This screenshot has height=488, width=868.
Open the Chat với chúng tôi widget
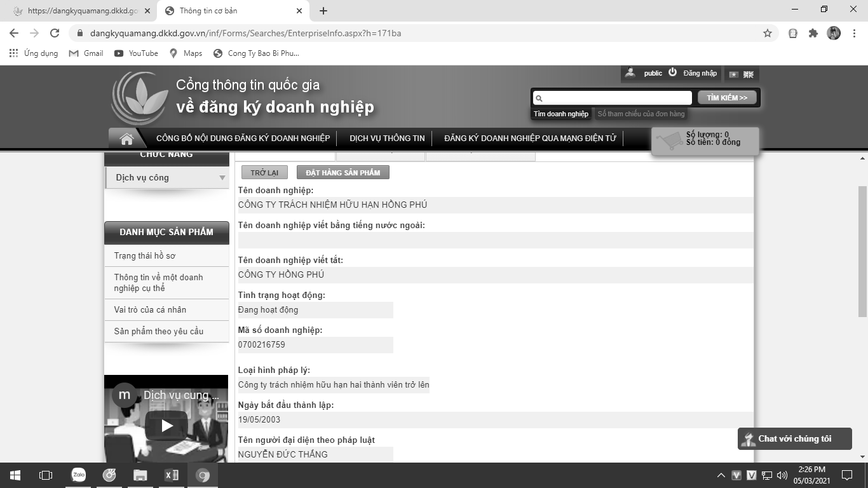click(x=794, y=439)
